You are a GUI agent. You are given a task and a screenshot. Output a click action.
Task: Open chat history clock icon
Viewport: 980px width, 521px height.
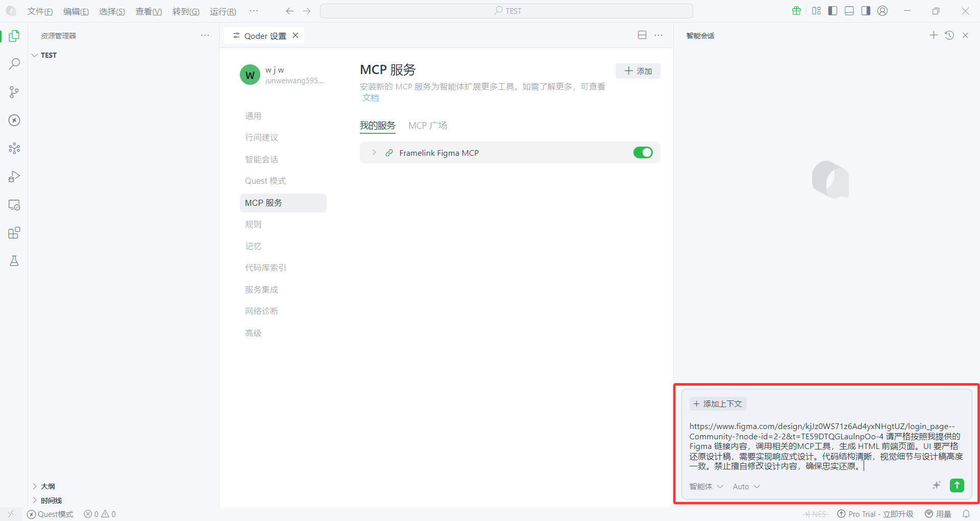(x=949, y=35)
